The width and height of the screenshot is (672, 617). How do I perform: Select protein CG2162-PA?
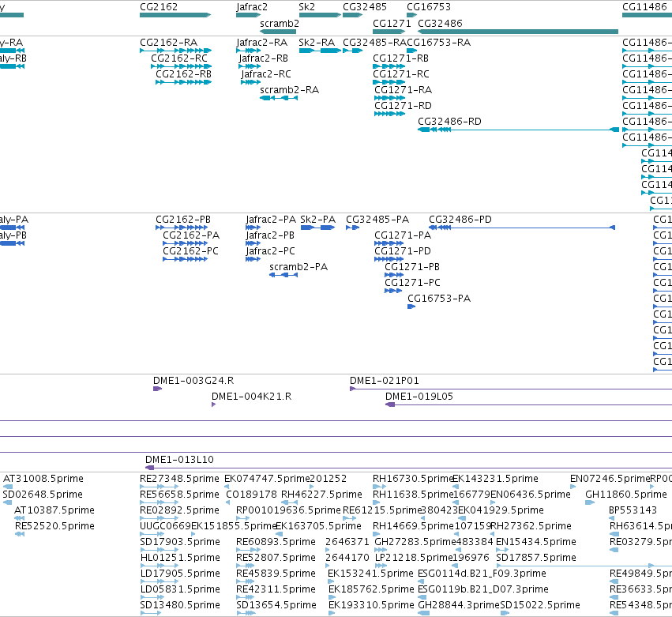coord(186,243)
